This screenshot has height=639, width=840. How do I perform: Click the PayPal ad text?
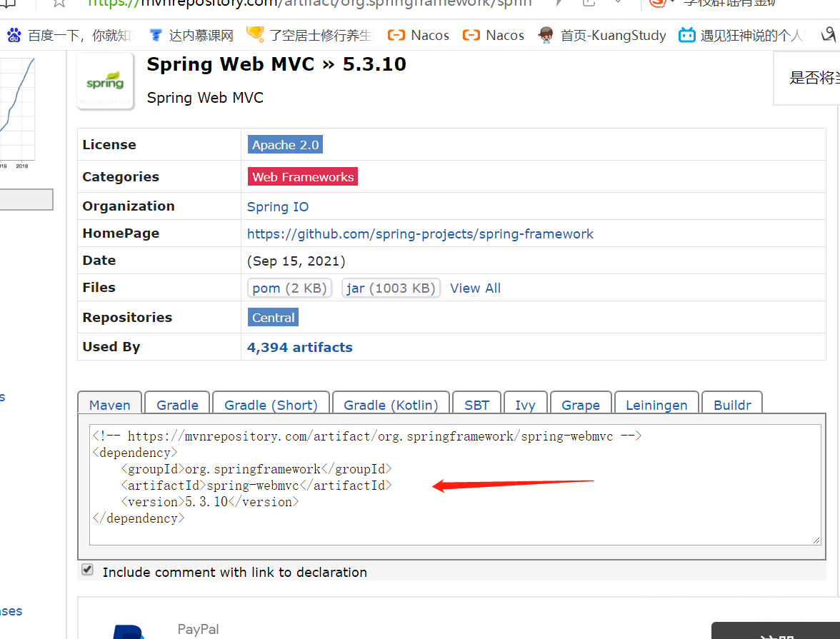199,629
